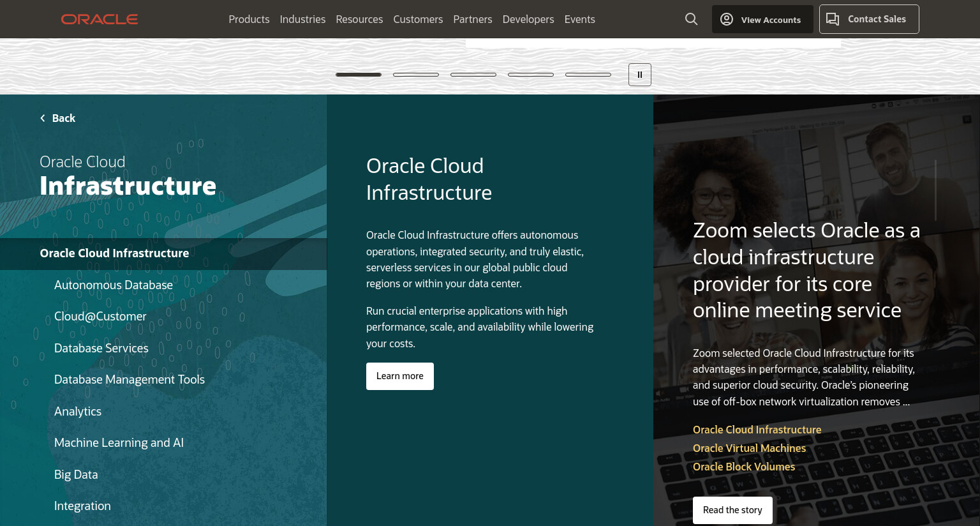
Task: Open Autonomous Database sidebar item
Action: [x=114, y=285]
